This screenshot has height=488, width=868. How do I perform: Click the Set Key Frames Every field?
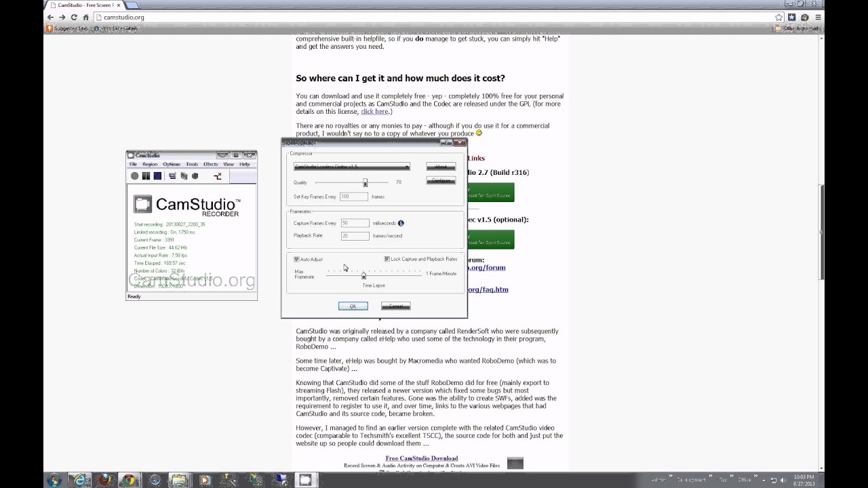[x=354, y=197]
